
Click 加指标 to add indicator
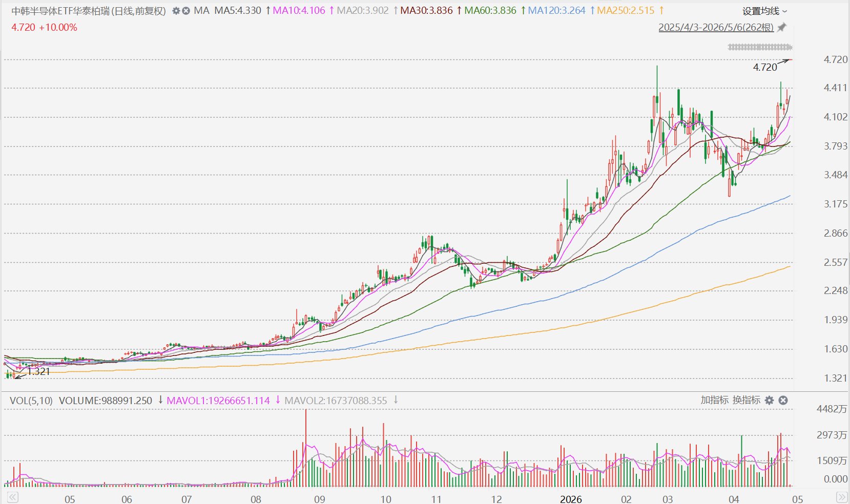click(x=714, y=400)
